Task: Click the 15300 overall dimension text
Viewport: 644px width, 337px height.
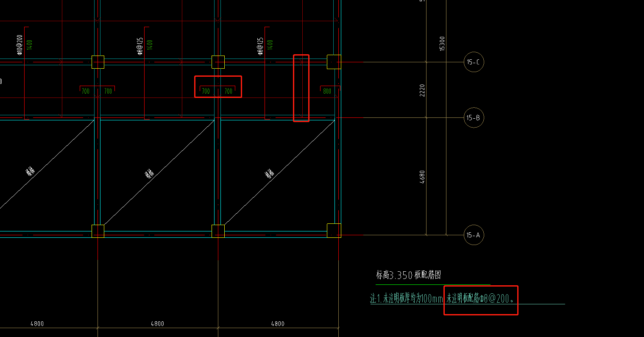Action: point(442,44)
